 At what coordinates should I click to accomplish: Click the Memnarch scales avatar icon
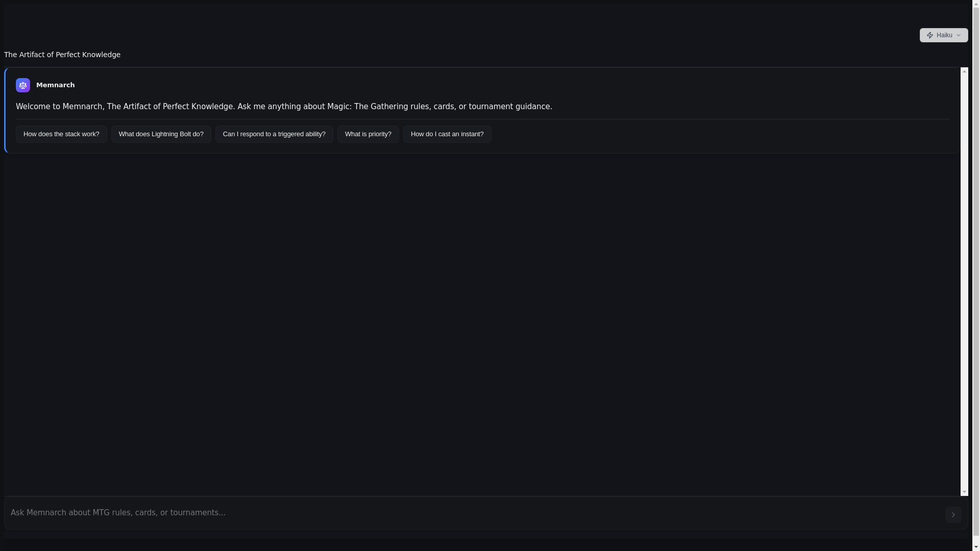23,85
